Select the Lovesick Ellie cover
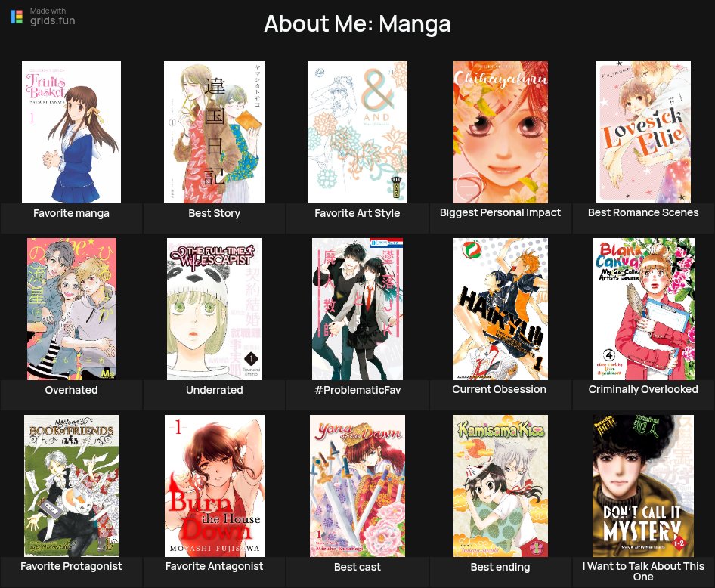Screen dimensions: 715x588 tap(642, 132)
